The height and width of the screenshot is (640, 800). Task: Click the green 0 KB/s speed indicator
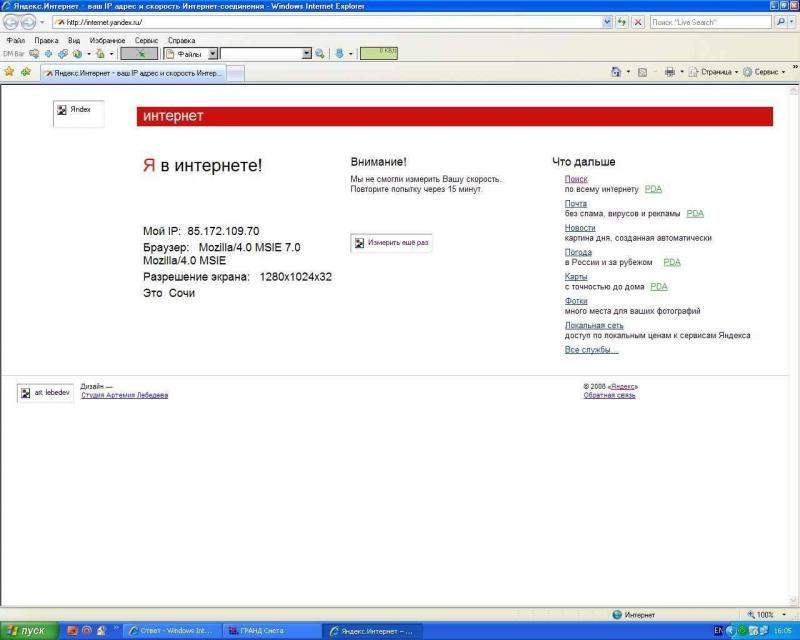pyautogui.click(x=379, y=53)
